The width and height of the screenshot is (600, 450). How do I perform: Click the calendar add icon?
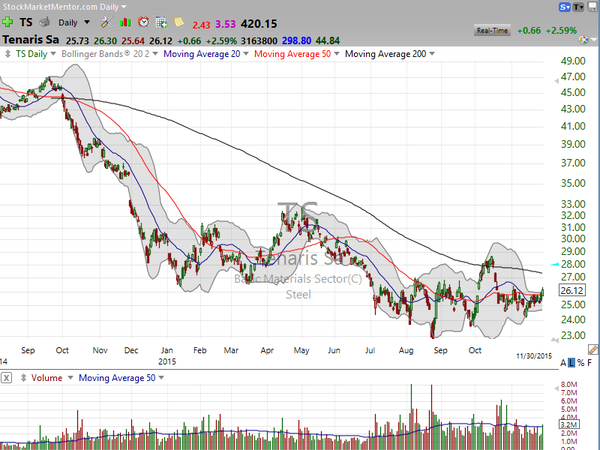[161, 23]
